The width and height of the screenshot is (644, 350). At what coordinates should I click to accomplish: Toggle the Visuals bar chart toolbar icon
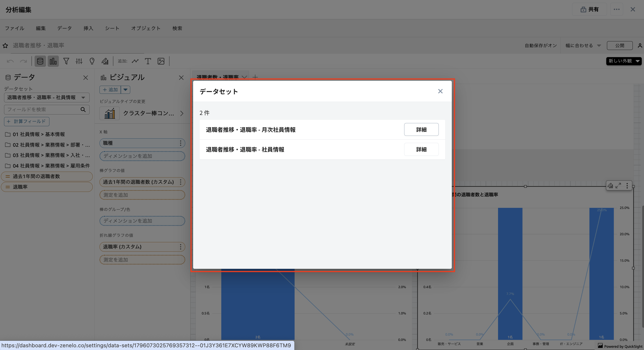(x=53, y=61)
